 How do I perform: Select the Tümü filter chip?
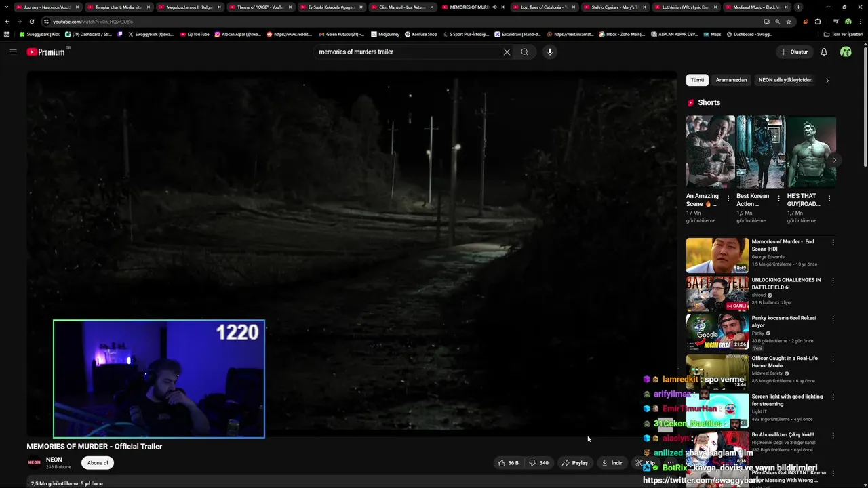(x=697, y=80)
